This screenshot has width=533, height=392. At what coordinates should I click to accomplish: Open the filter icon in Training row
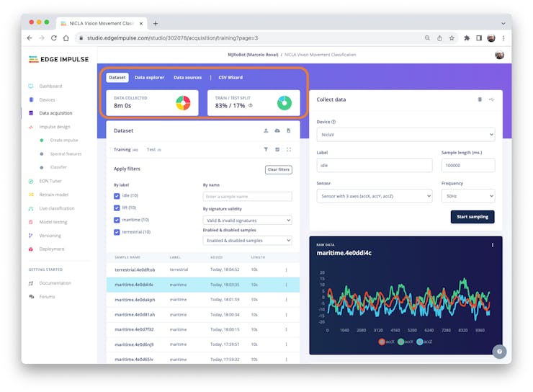pos(266,149)
